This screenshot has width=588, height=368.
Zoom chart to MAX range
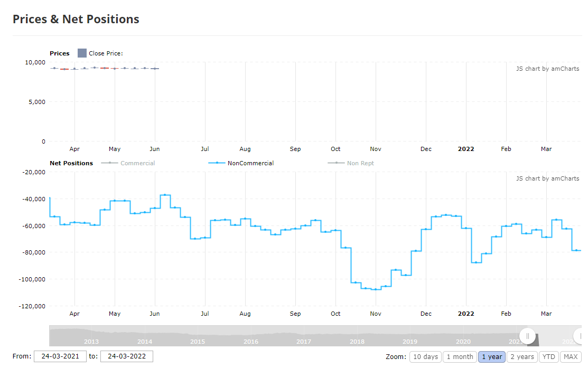tap(571, 357)
